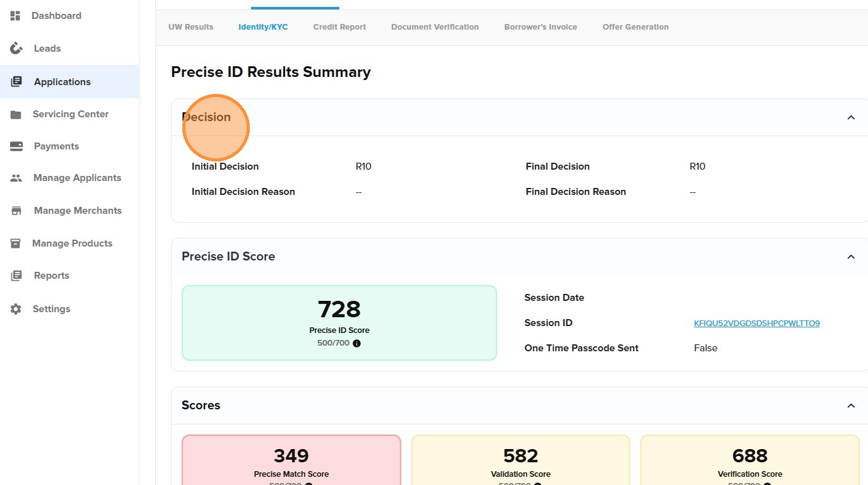Image resolution: width=868 pixels, height=485 pixels.
Task: Click the Manage Applicants people icon
Action: pyautogui.click(x=16, y=178)
